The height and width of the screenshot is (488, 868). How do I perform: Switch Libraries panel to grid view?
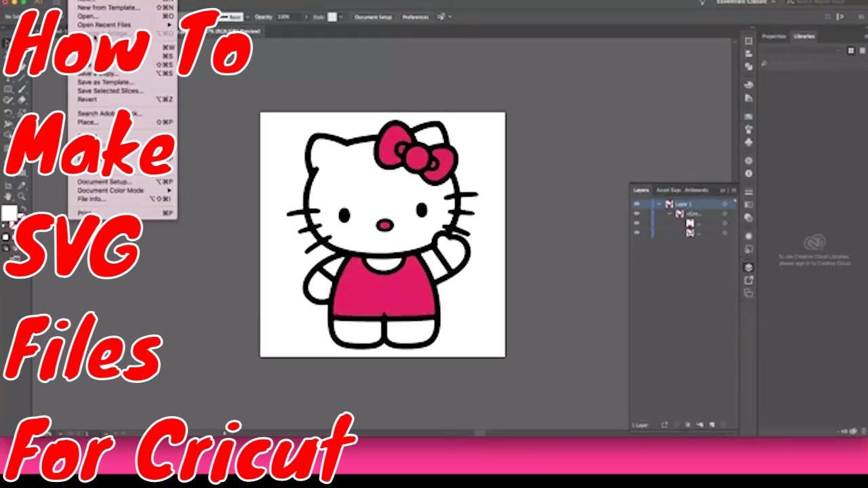tap(851, 50)
